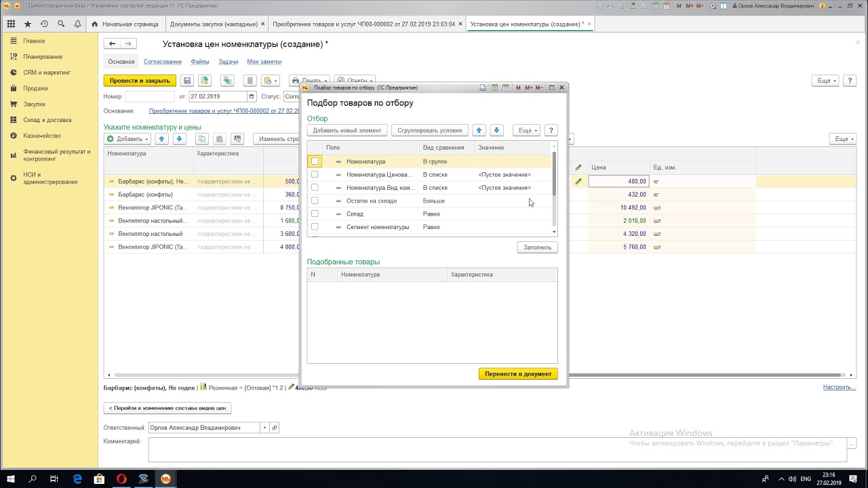The height and width of the screenshot is (488, 868).
Task: Expand the Добавить dropdown button
Action: [x=127, y=139]
